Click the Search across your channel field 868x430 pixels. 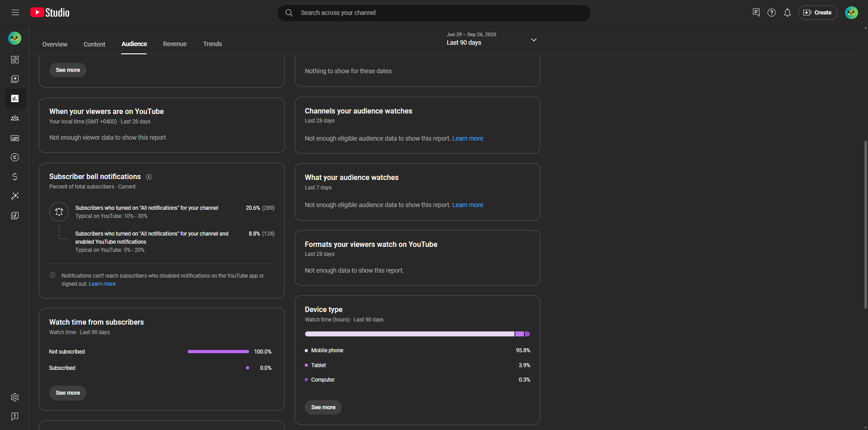pyautogui.click(x=434, y=13)
